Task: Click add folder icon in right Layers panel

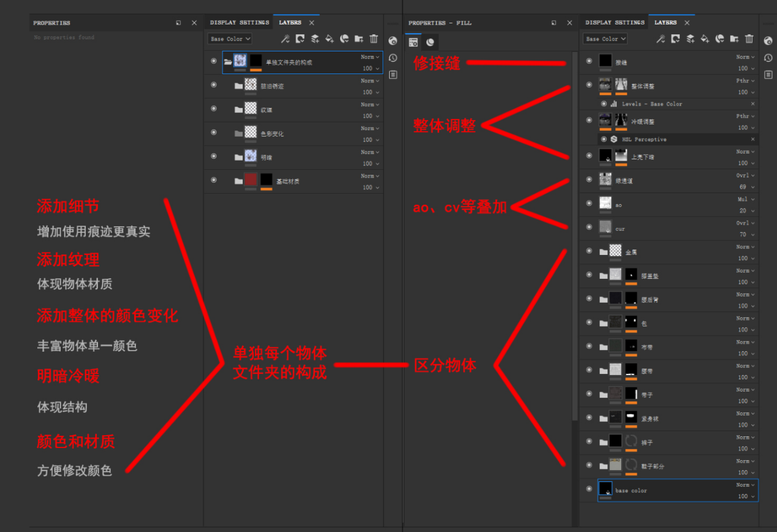Action: [734, 39]
